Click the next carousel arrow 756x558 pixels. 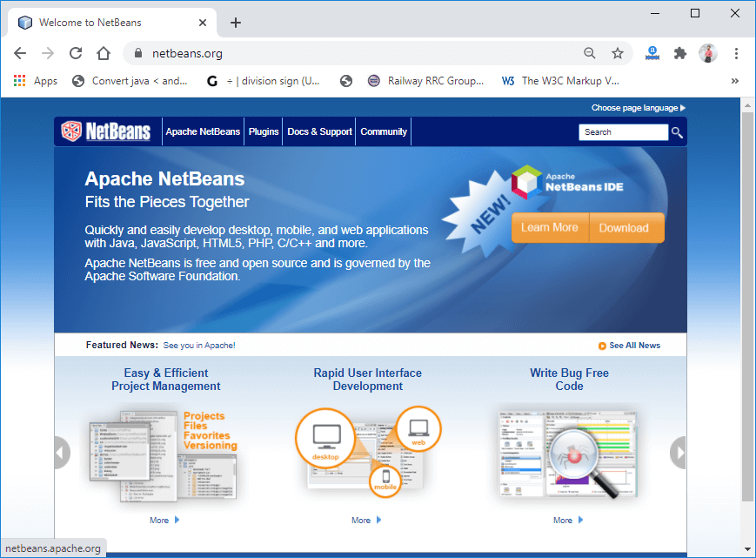tap(678, 453)
